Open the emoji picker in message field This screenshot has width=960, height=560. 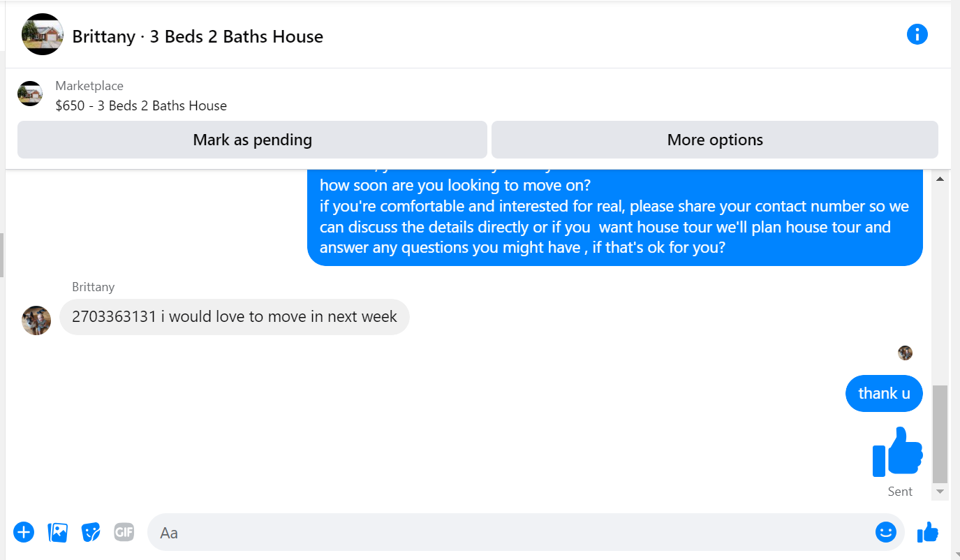point(886,532)
